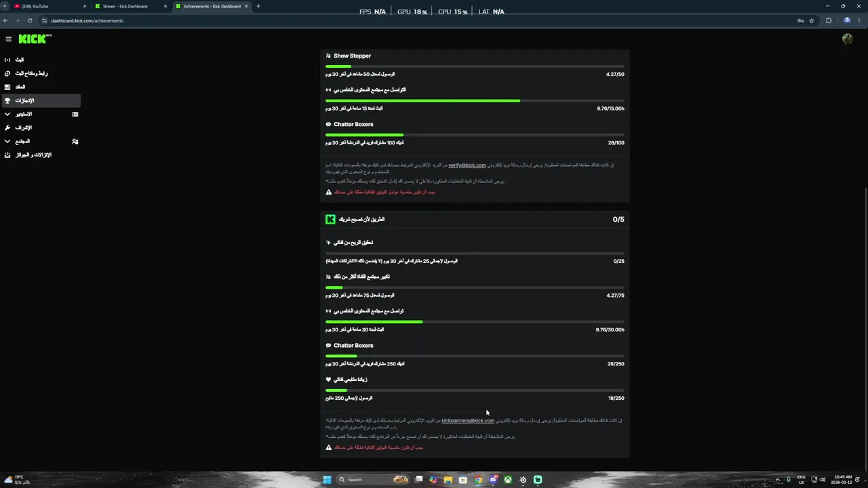Screen dimensions: 868x488
Task: Click the Community people icon in sidebar
Action: click(x=75, y=142)
